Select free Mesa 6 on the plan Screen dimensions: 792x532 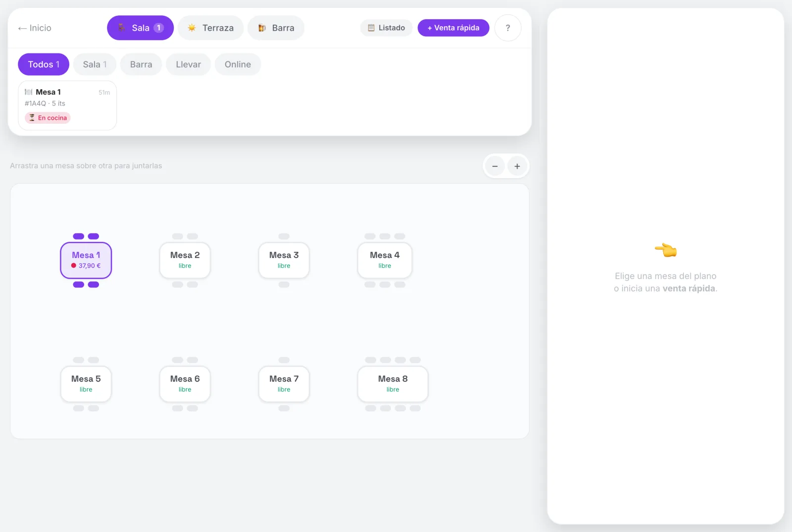(185, 384)
